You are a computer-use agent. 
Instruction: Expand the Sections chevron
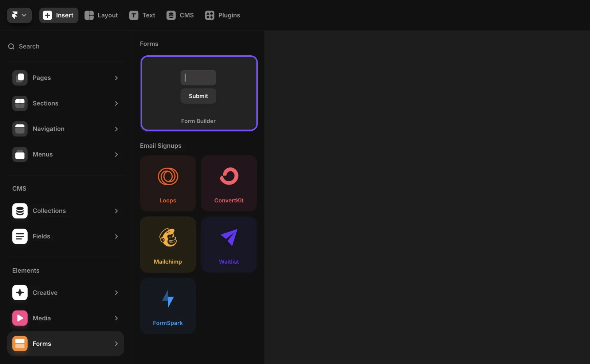point(117,103)
